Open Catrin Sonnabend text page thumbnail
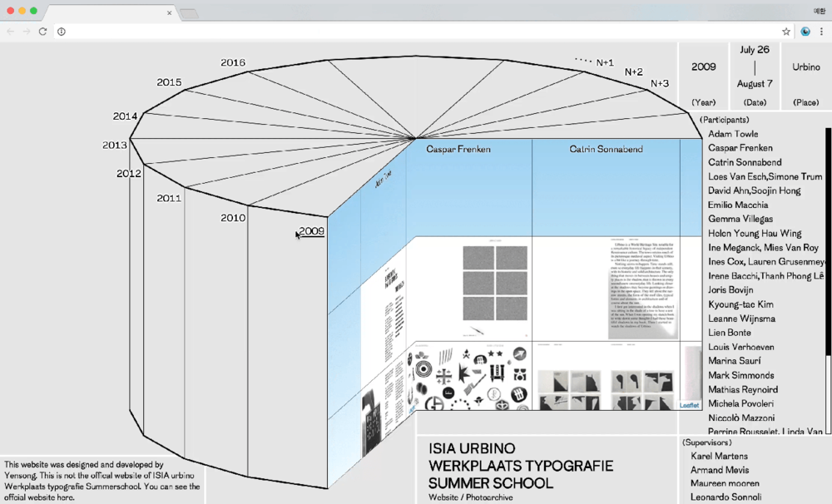Viewport: 832px width, 504px height. coord(643,289)
